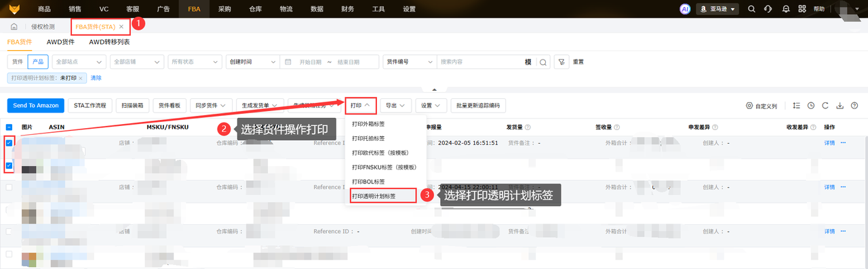Open the customer service headset icon
This screenshot has height=269, width=868.
point(768,9)
